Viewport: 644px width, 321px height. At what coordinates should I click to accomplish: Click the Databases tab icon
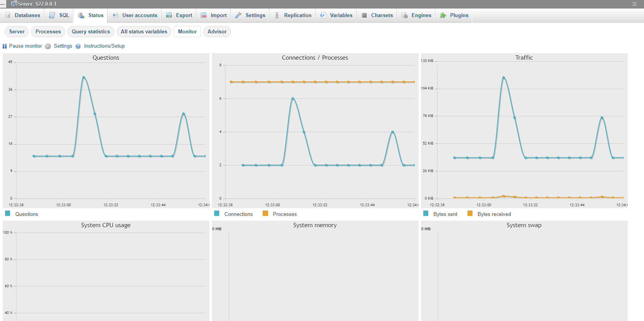tap(8, 16)
